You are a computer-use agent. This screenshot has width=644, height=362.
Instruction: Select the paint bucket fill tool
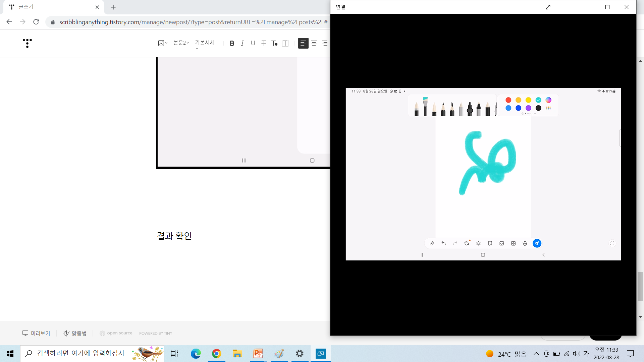point(467,243)
